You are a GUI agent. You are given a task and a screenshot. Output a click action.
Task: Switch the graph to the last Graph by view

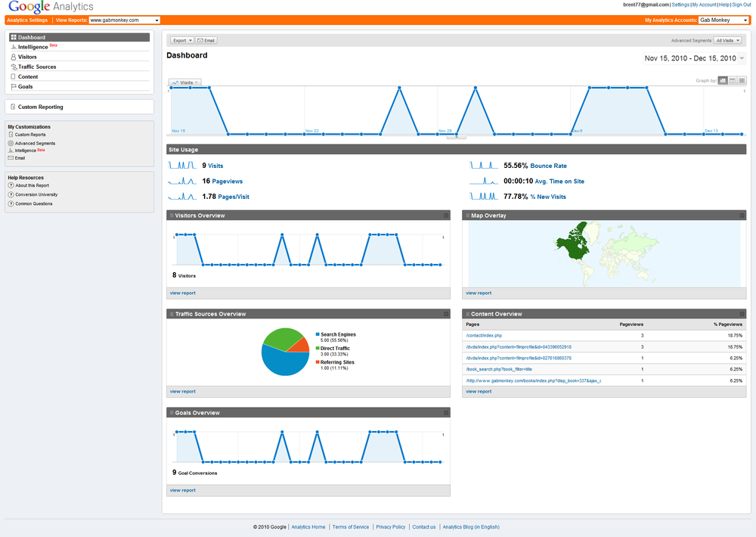pyautogui.click(x=742, y=81)
